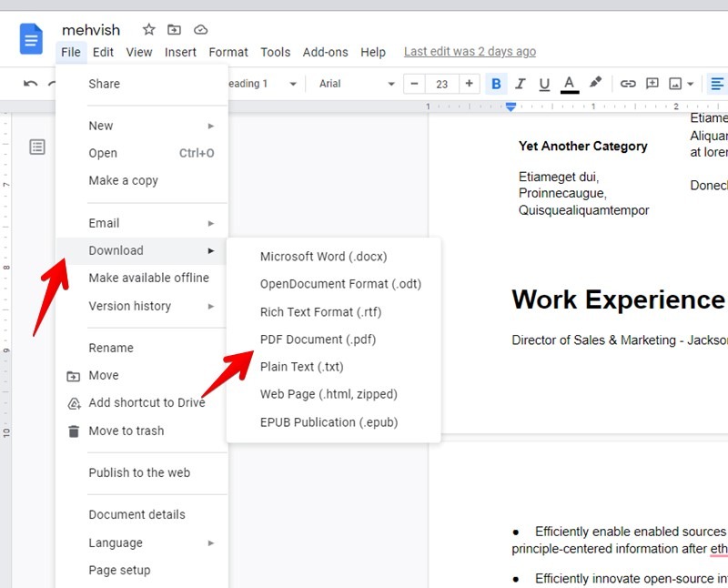Open the Move to folder icon
This screenshot has height=588, width=728.
(x=174, y=29)
